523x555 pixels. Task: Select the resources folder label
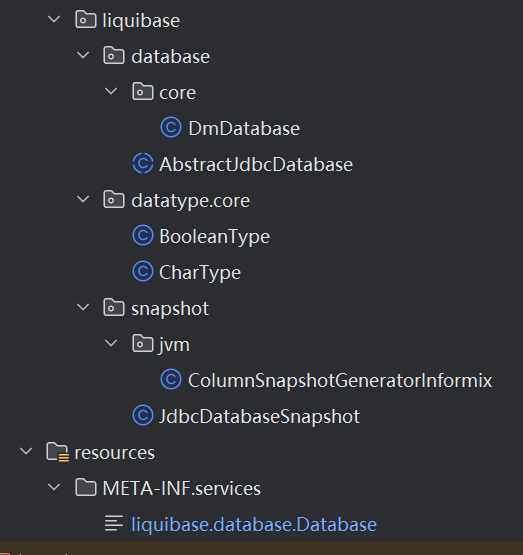[x=115, y=453]
